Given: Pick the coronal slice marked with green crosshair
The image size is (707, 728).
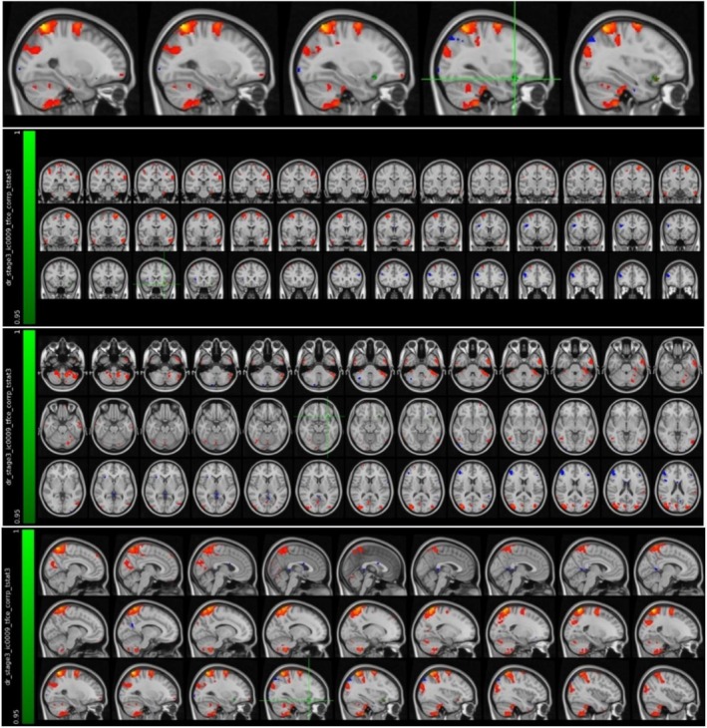Looking at the screenshot, I should pyautogui.click(x=156, y=278).
